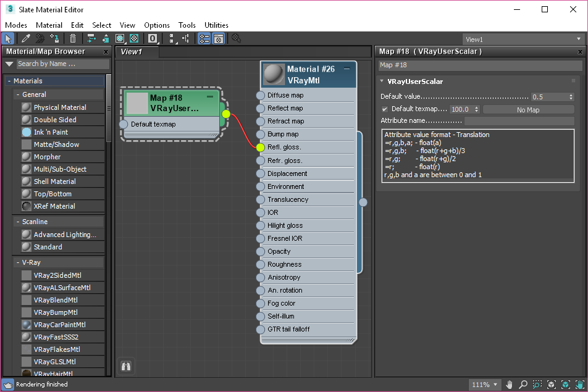Click the Delete Selected trash icon

[73, 39]
